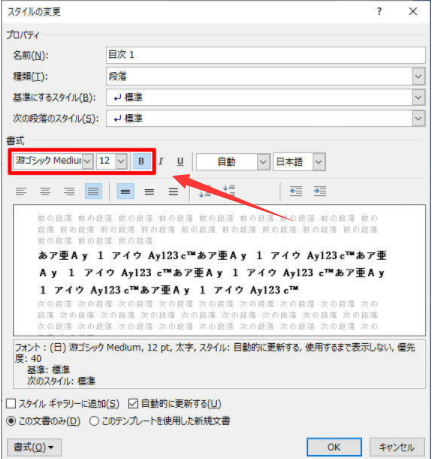Open the dialog help question mark

(x=379, y=12)
